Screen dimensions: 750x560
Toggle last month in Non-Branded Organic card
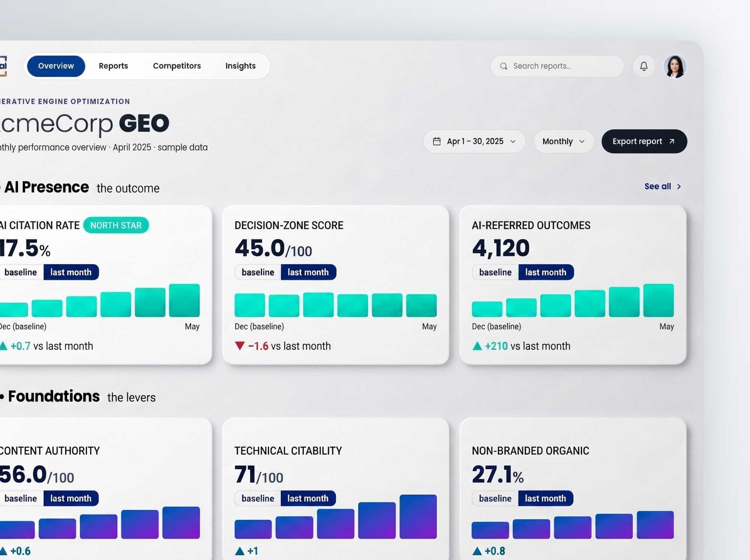coord(546,498)
